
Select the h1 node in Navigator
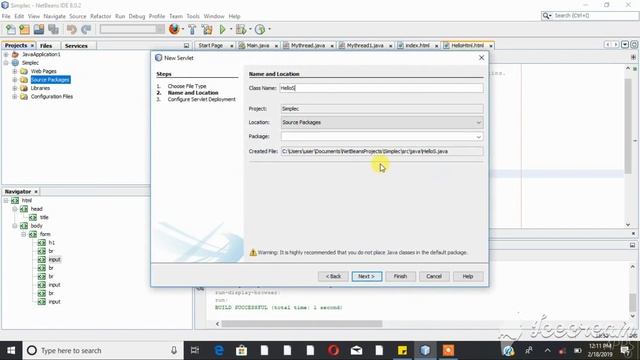pyautogui.click(x=51, y=242)
